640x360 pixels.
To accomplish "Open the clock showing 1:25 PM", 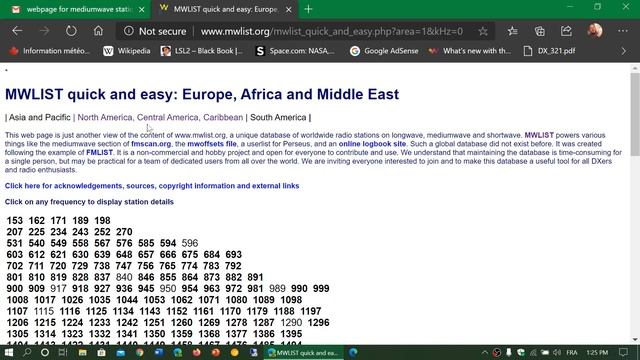I will [x=597, y=353].
